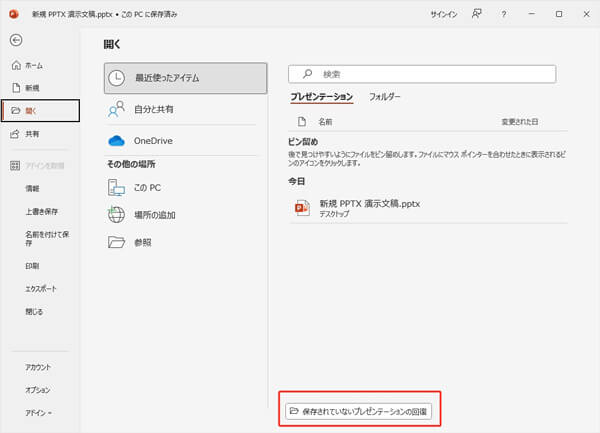Screen dimensions: 600x433
Task: Click the 検索 search field
Action: (x=422, y=74)
